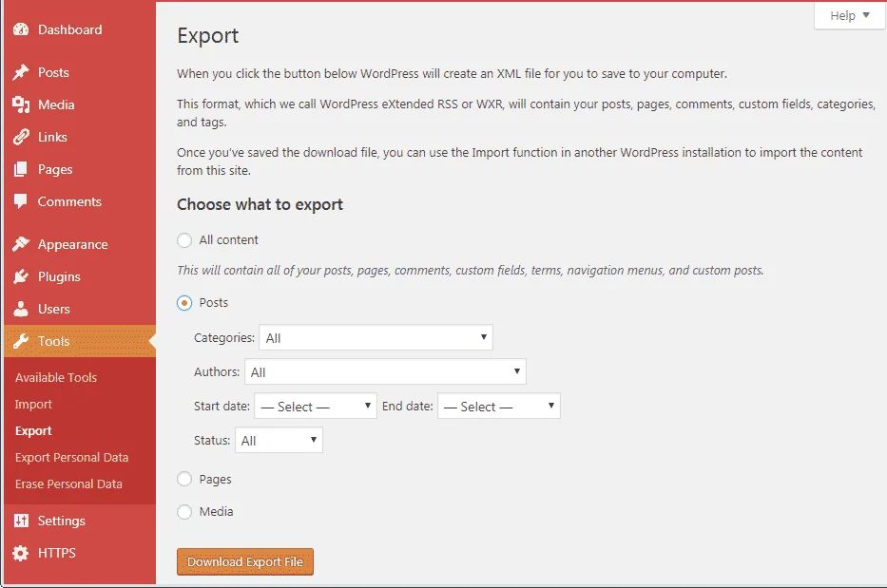
Task: Click the Comments speech bubble icon
Action: click(x=21, y=201)
